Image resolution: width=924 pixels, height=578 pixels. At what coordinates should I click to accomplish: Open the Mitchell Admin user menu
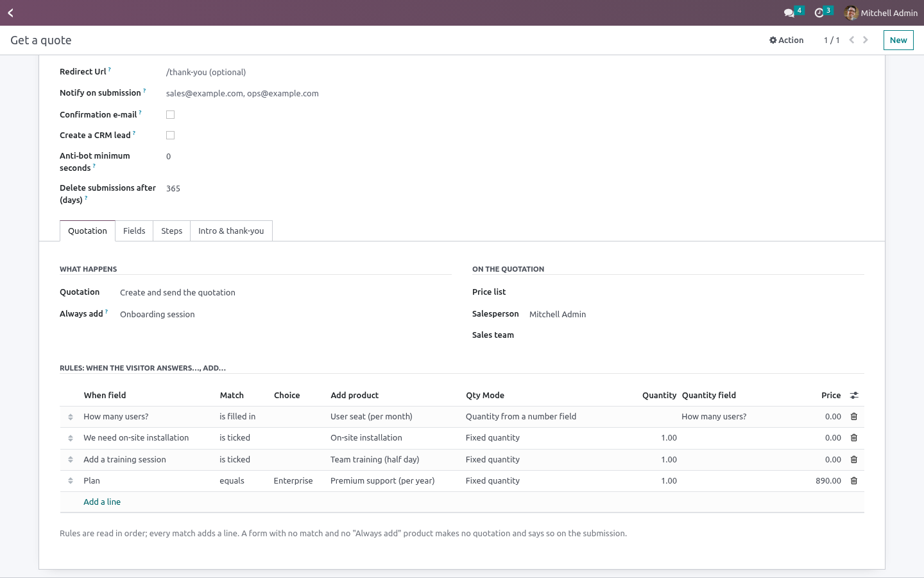coord(882,13)
